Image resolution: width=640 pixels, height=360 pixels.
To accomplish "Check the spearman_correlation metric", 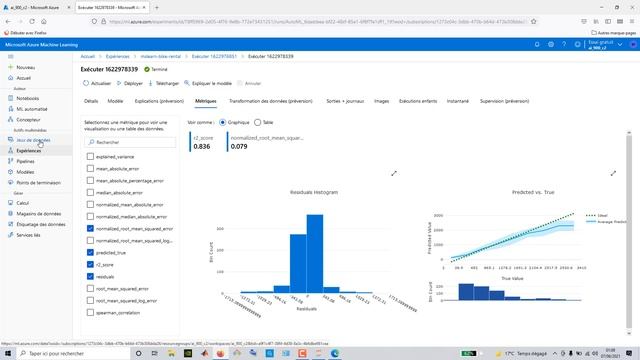I will tap(90, 312).
